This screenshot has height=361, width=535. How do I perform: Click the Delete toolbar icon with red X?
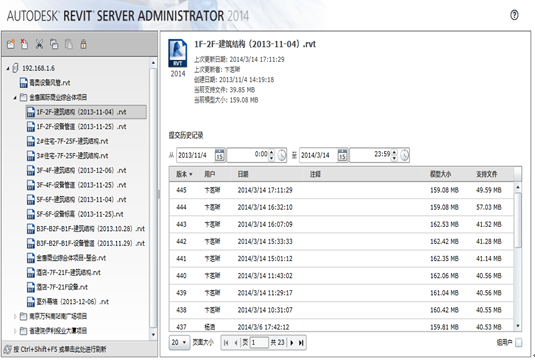(x=24, y=44)
